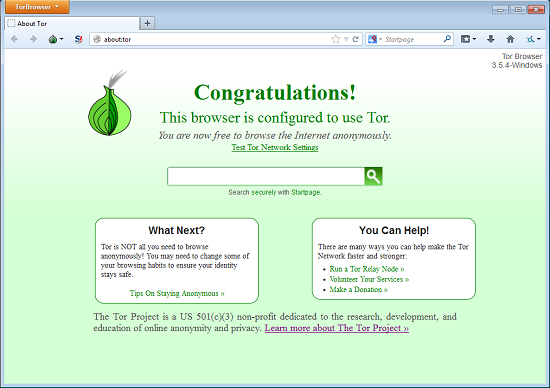Screen dimensions: 550x388
Task: Go back to previous page
Action: (14, 39)
